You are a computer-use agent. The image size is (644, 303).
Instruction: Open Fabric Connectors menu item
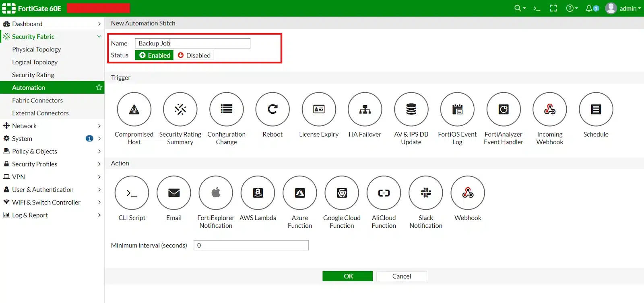pyautogui.click(x=37, y=100)
